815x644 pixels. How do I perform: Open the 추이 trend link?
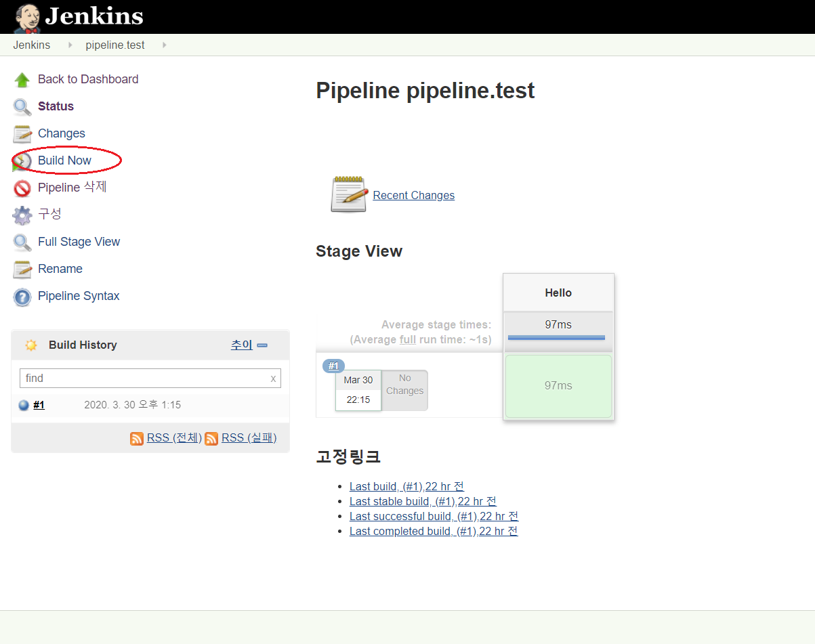(x=242, y=345)
